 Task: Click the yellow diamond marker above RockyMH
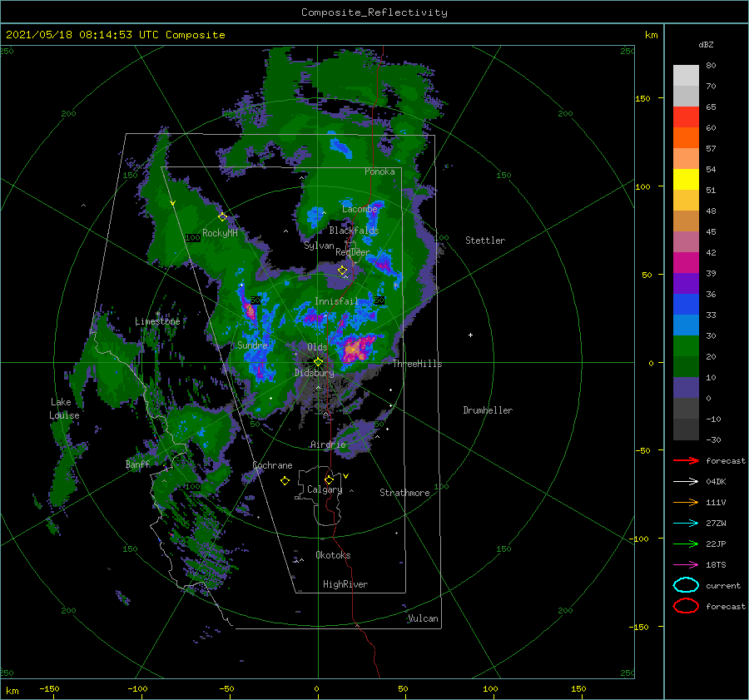pos(222,216)
